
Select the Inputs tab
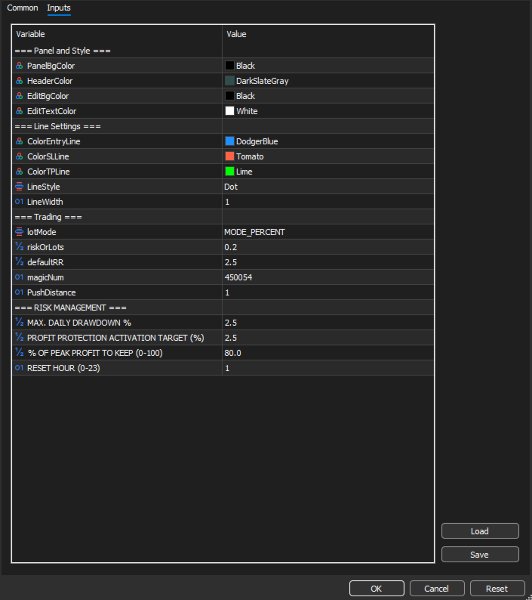tap(59, 8)
